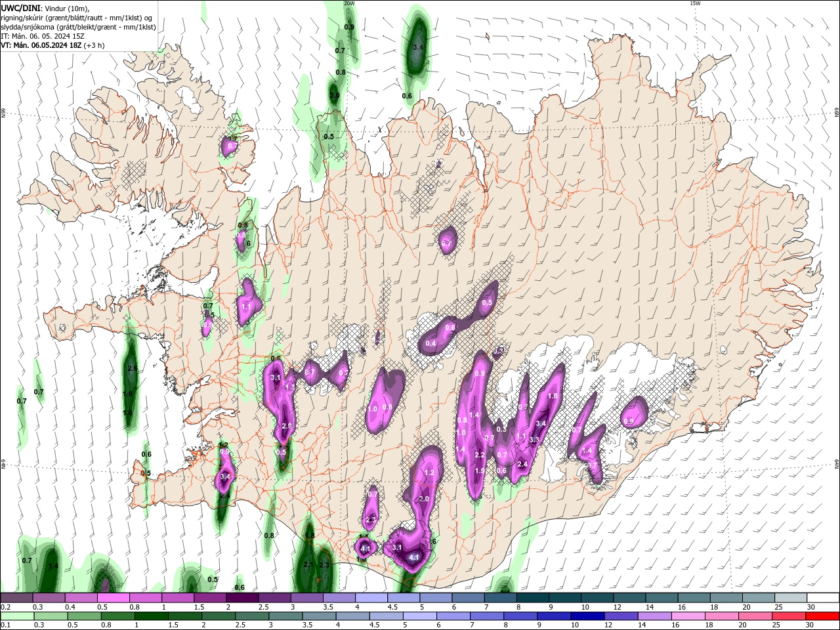Click the '0.2' label under the upper legend
The height and width of the screenshot is (630, 840).
coord(5,607)
